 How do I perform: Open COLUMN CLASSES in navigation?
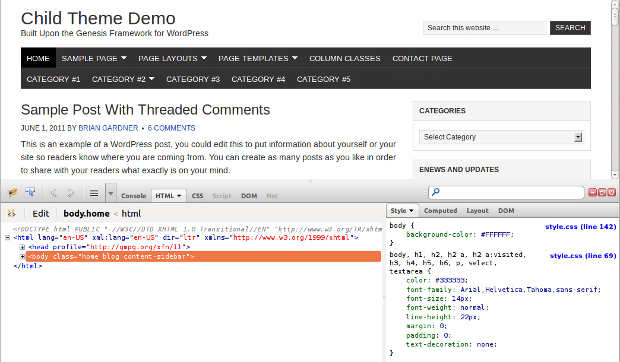coord(345,58)
